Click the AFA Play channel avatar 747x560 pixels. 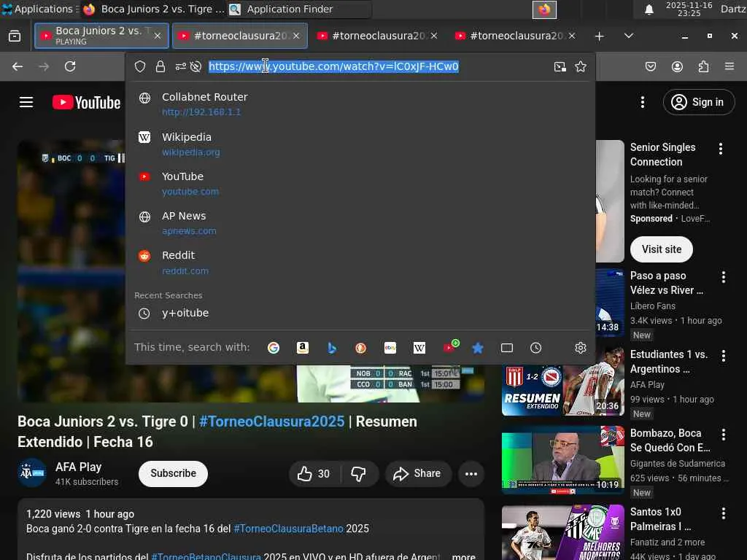coord(32,473)
